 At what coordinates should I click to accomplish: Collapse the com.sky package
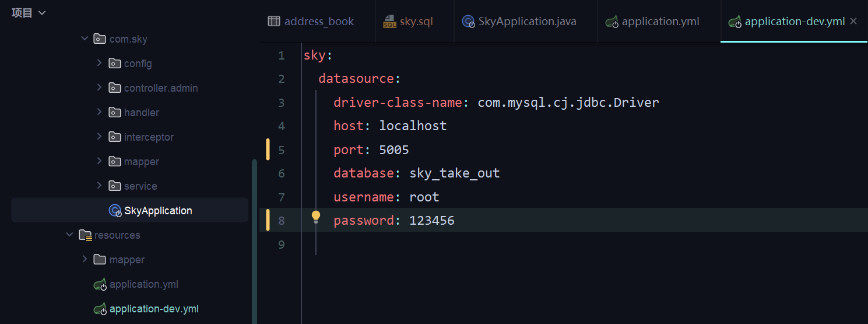(85, 39)
